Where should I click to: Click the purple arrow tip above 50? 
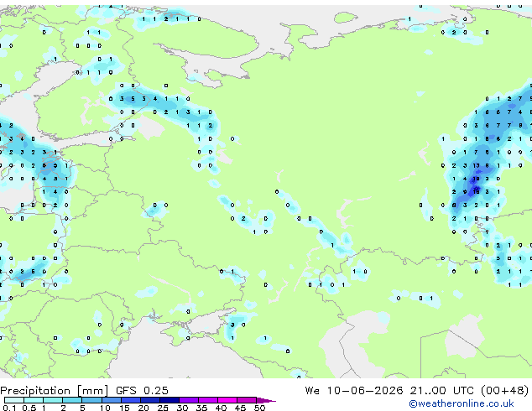266,401
